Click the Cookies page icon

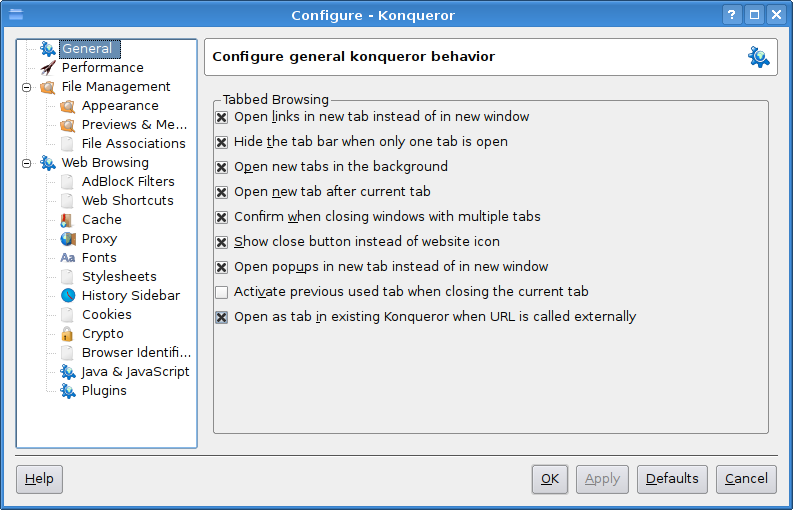pos(67,315)
